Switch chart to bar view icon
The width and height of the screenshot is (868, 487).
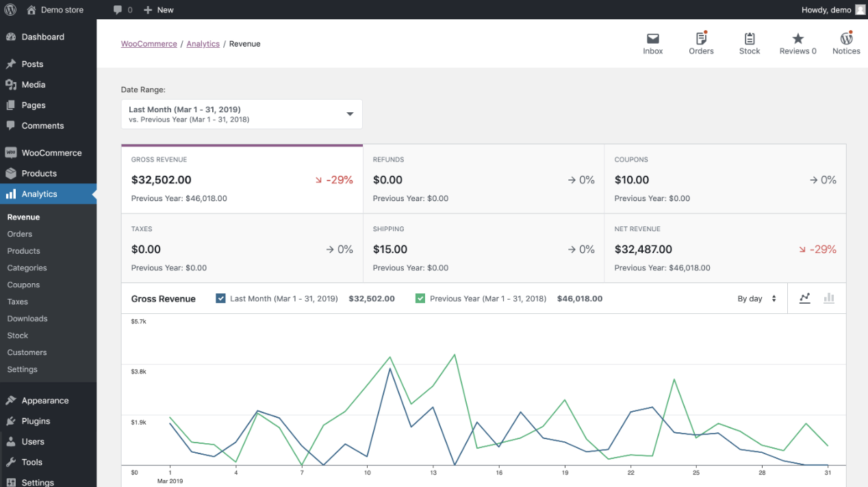pyautogui.click(x=829, y=298)
